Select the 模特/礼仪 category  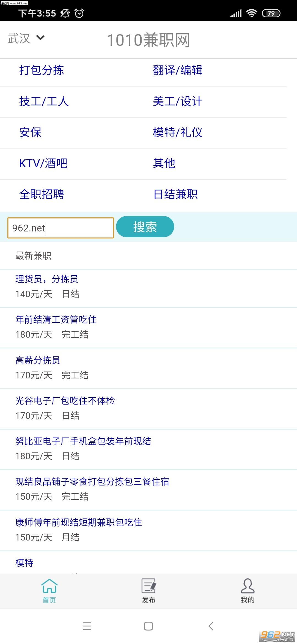pos(178,132)
